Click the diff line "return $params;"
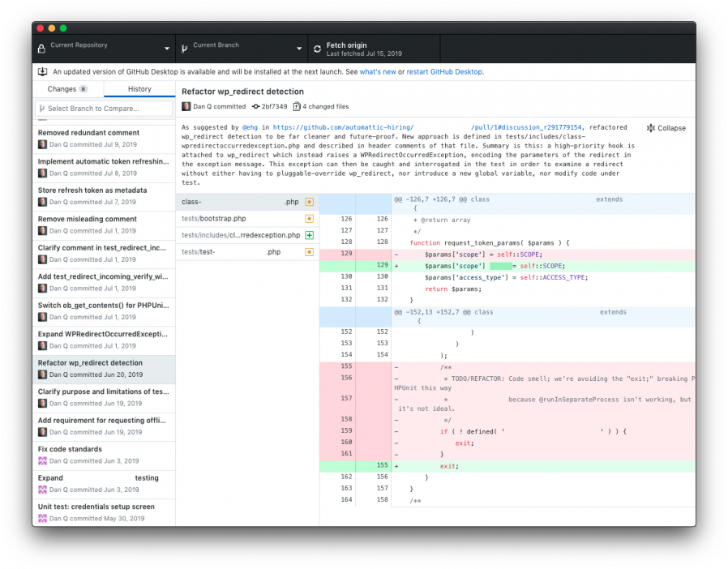The image size is (728, 569). [507, 289]
